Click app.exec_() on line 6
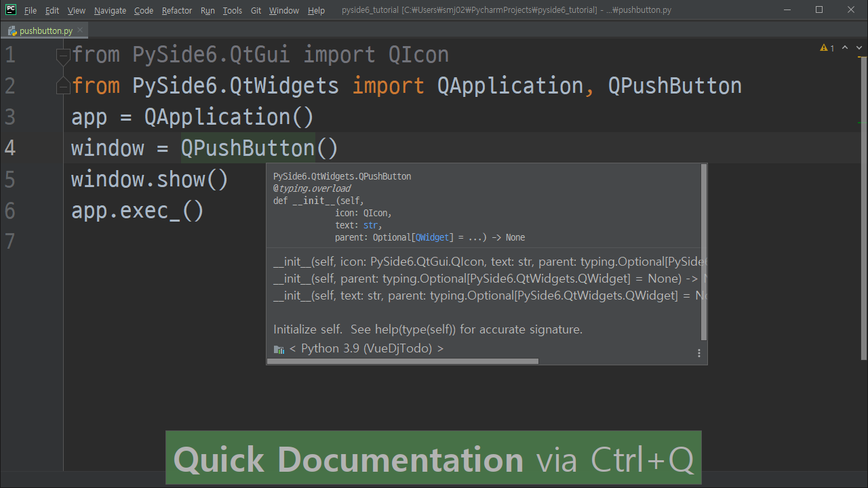868x488 pixels. tap(138, 210)
